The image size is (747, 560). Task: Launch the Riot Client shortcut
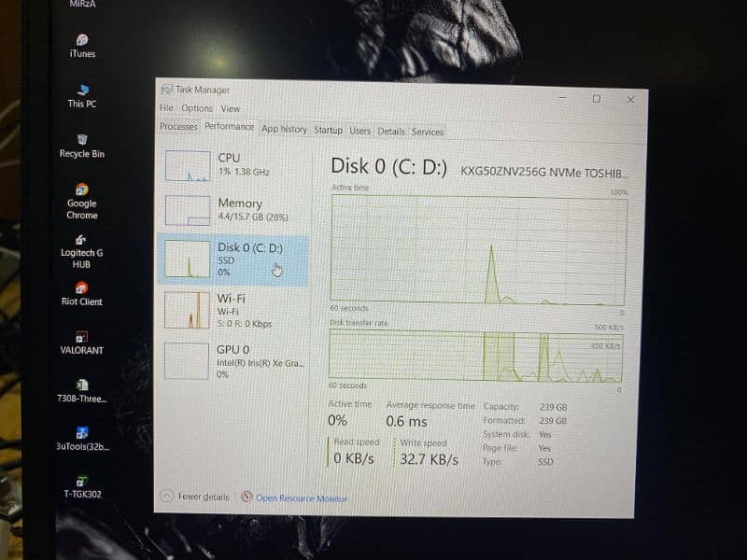[x=82, y=289]
